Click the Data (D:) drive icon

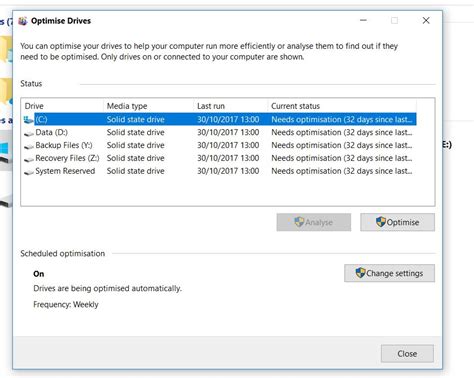29,133
